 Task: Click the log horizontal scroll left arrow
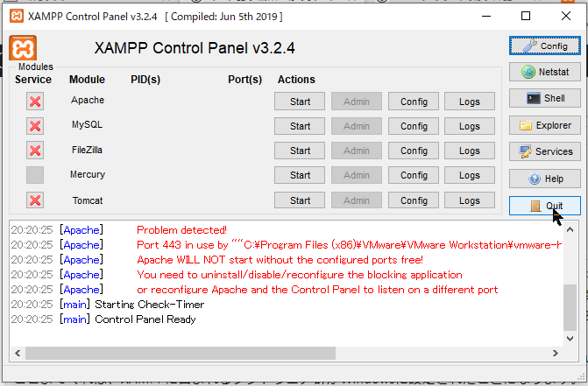point(18,353)
